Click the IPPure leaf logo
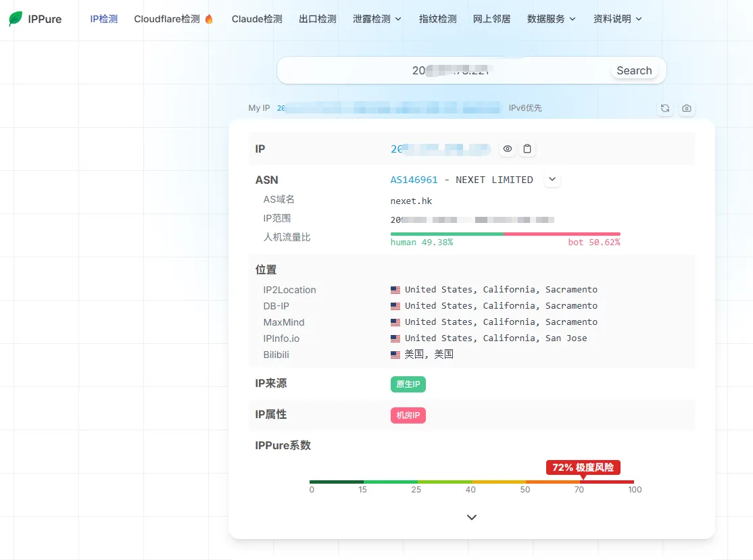The height and width of the screenshot is (560, 753). [x=16, y=19]
